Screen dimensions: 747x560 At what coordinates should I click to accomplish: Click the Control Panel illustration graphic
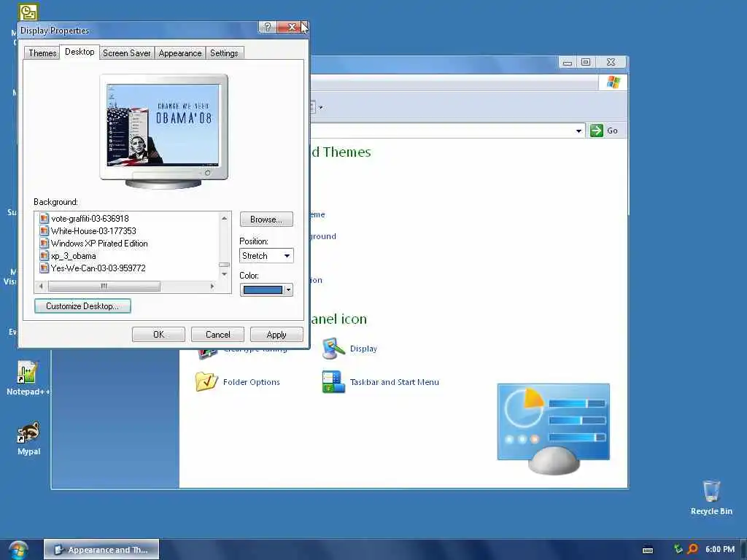[553, 429]
